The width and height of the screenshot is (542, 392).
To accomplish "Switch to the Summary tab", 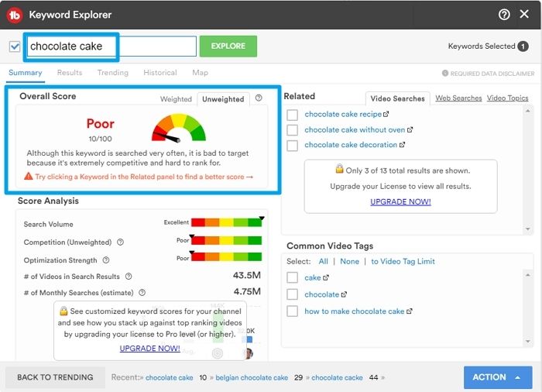I will [x=26, y=73].
